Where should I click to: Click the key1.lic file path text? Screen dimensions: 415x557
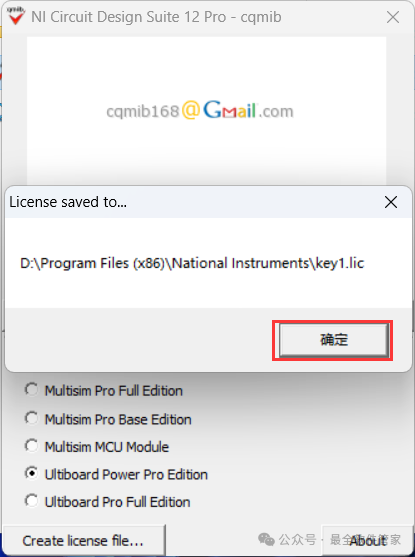point(192,263)
